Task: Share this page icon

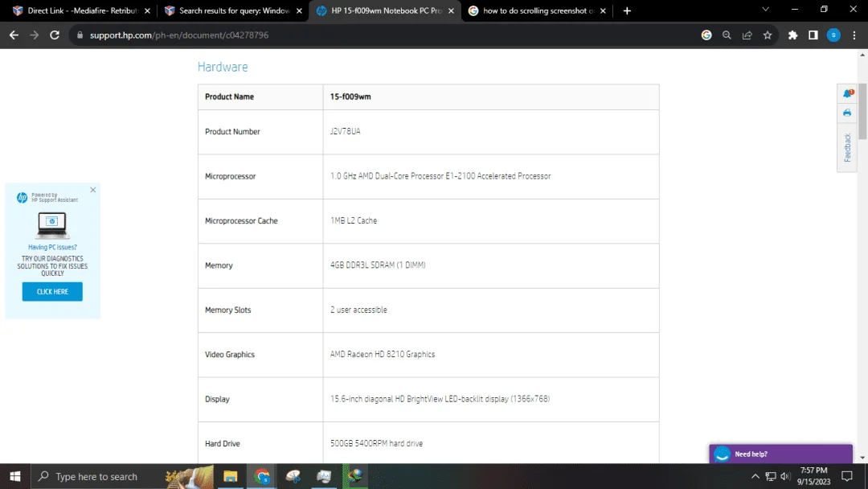Action: pyautogui.click(x=747, y=35)
